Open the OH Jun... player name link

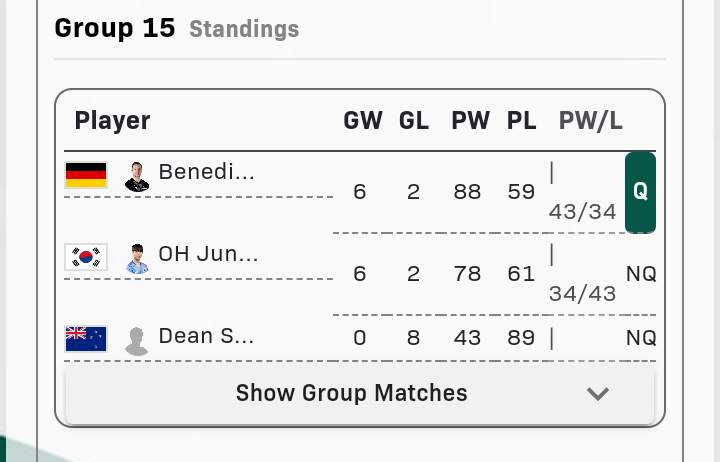coord(208,254)
